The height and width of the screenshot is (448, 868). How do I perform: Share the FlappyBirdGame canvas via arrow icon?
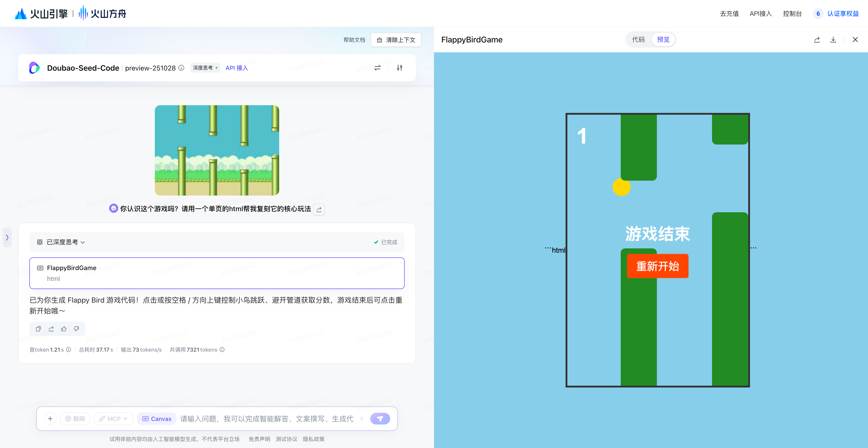point(817,40)
